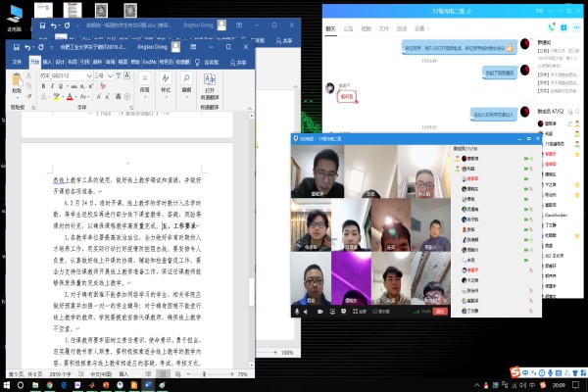
Task: Open Font dialog launcher in Font group
Action: click(131, 108)
